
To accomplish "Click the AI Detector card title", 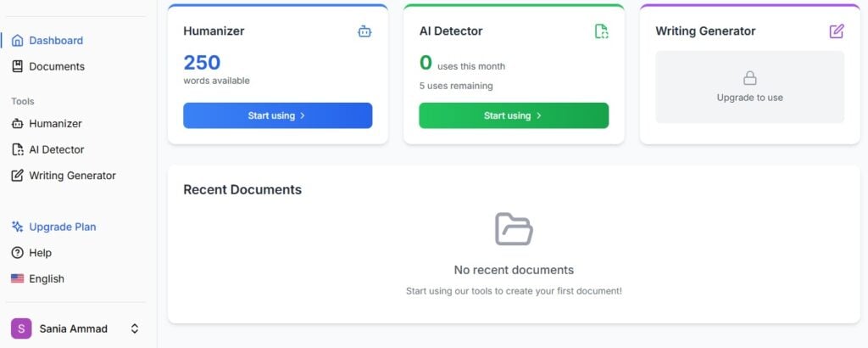I will tap(451, 31).
